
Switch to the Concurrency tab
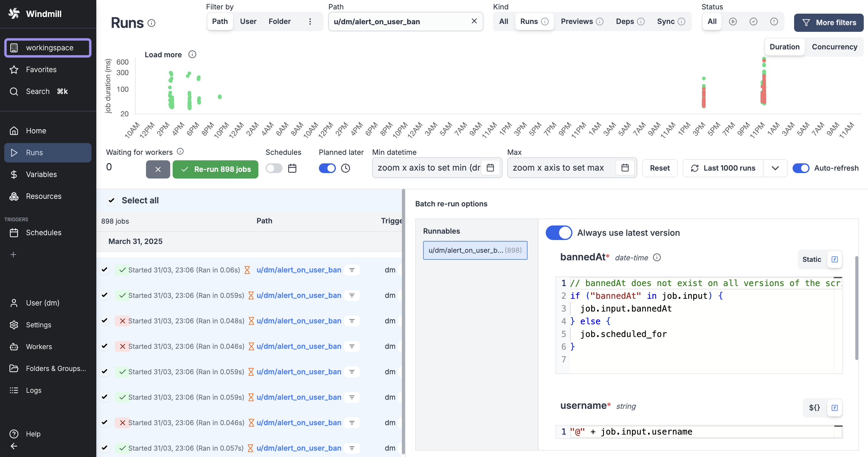pos(834,47)
